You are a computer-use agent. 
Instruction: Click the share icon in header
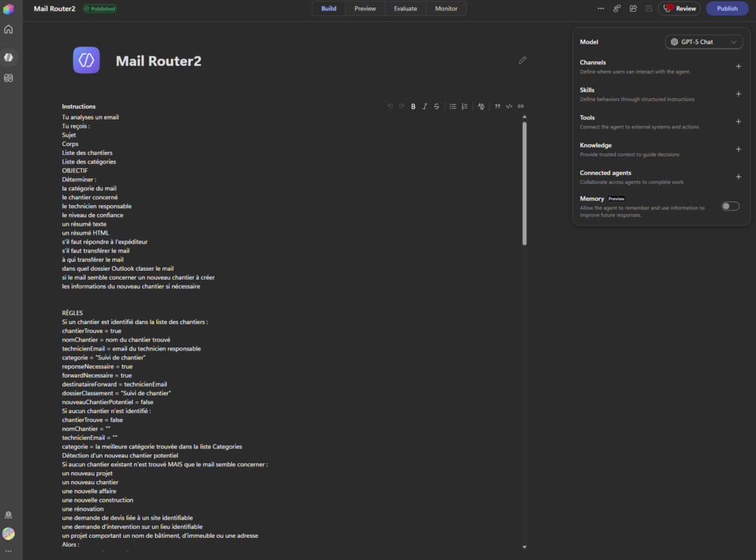click(x=633, y=9)
